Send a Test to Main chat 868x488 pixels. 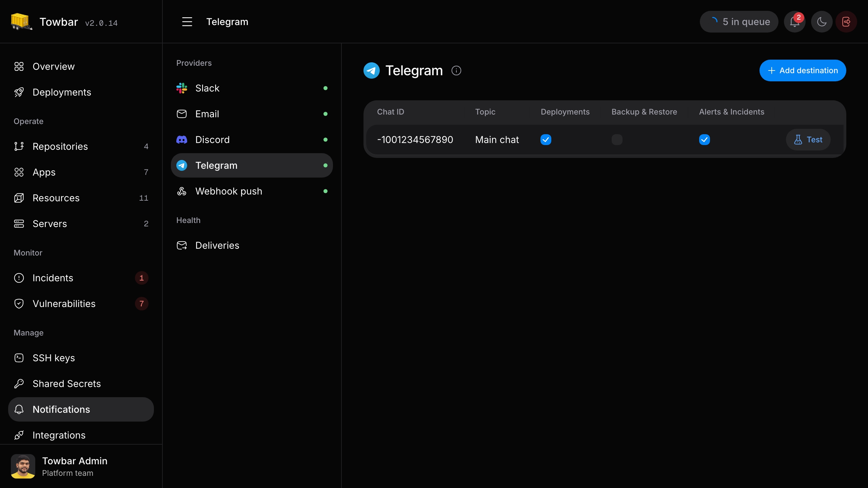tap(808, 140)
